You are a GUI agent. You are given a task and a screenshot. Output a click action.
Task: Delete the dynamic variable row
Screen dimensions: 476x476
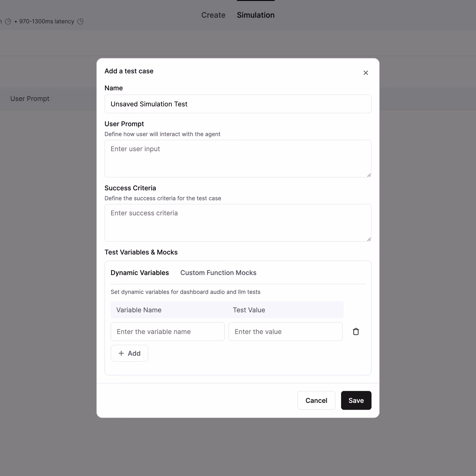(x=356, y=332)
